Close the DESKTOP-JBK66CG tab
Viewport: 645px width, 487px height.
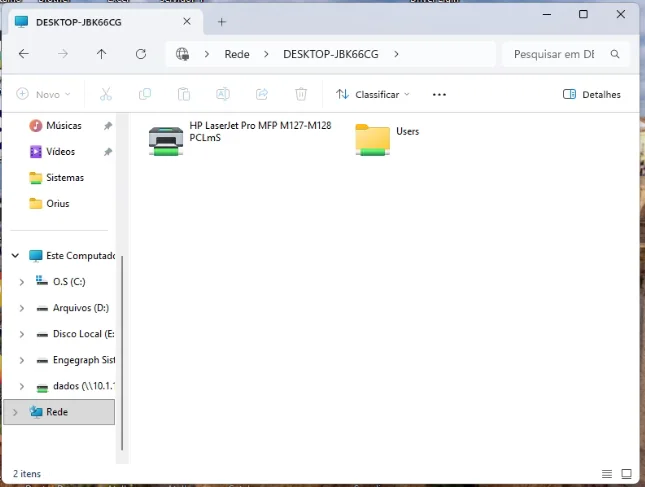(x=187, y=21)
